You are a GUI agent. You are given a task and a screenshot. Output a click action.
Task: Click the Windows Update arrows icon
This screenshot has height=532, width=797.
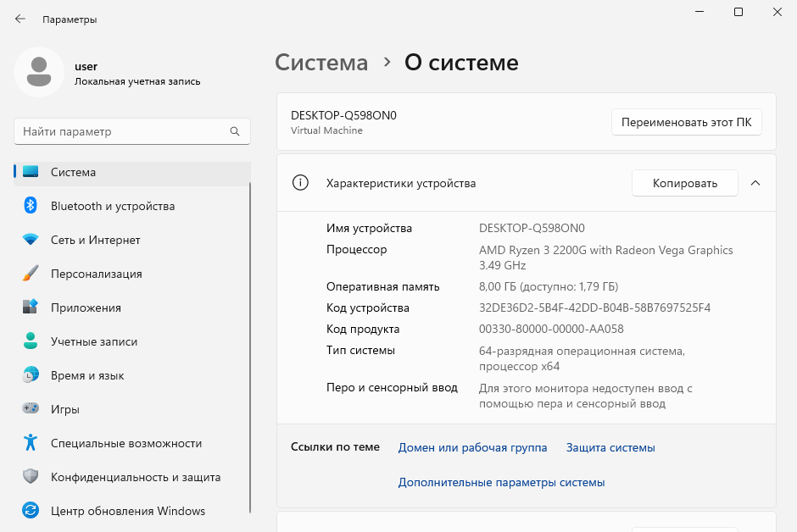click(x=31, y=510)
